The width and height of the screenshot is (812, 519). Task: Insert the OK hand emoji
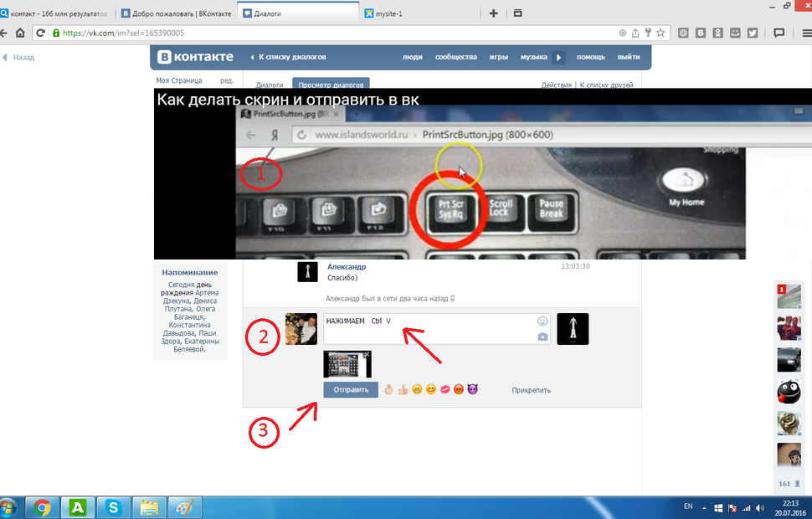coord(389,389)
